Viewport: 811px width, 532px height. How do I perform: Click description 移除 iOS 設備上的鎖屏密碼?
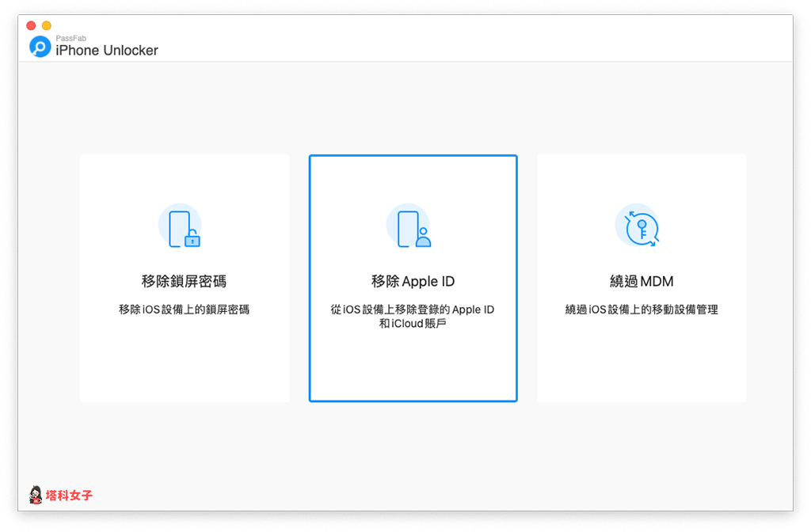click(184, 310)
